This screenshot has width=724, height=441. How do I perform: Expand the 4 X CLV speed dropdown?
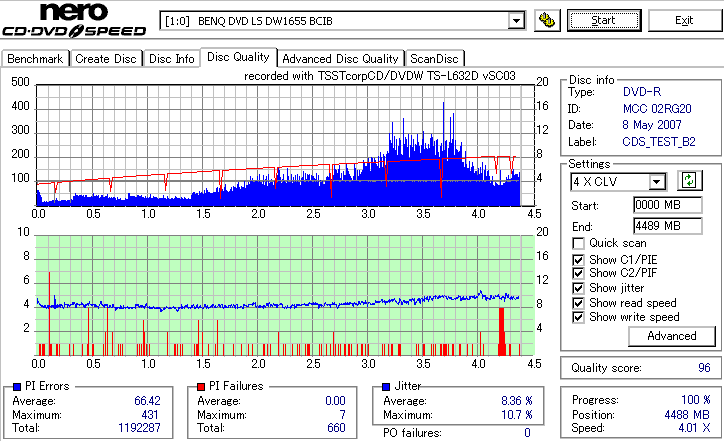point(656,181)
